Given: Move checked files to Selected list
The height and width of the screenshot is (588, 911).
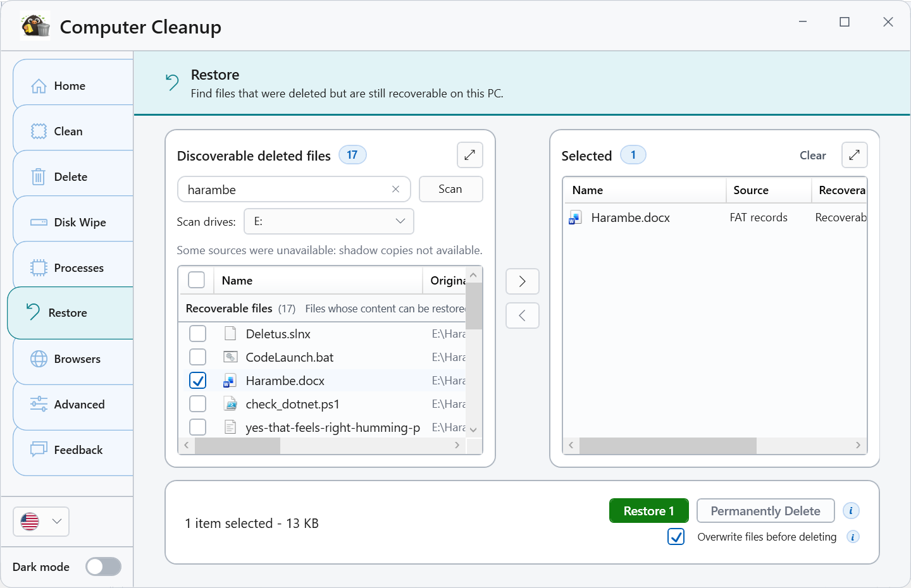Looking at the screenshot, I should point(523,281).
